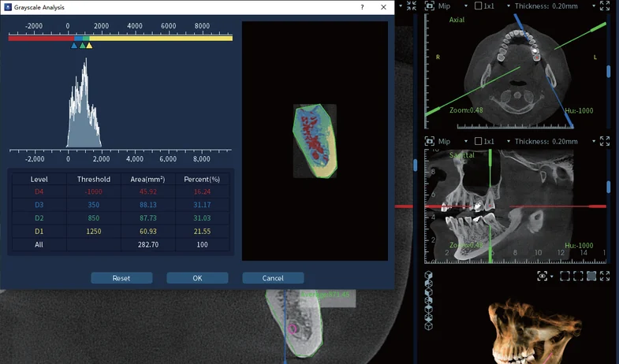Click the cube icon with shaded bottom face
This screenshot has height=364, width=619.
pyautogui.click(x=429, y=318)
